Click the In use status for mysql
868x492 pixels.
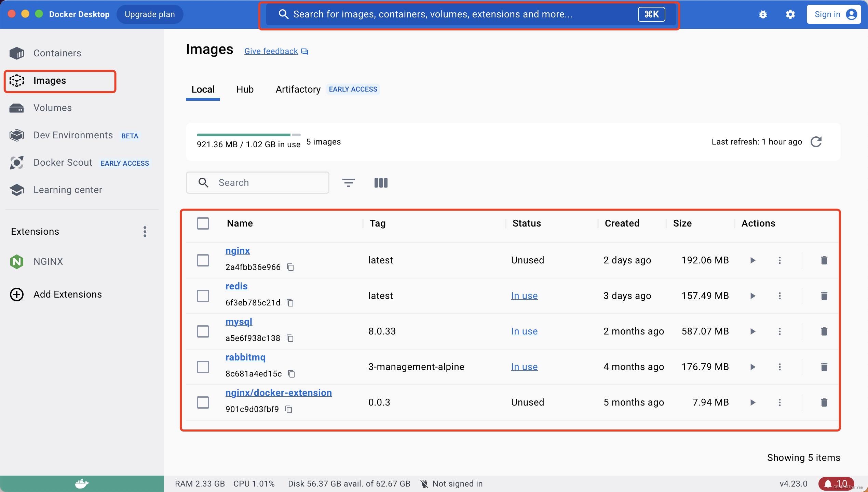point(524,331)
